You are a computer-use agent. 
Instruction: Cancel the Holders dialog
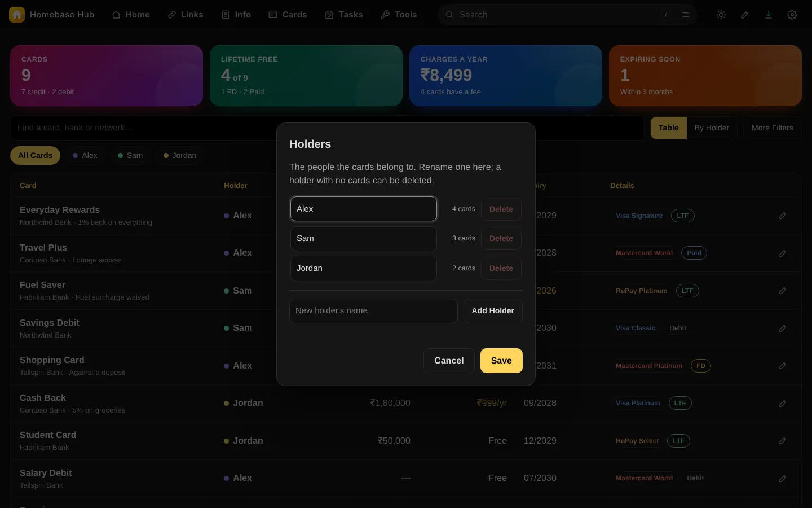pyautogui.click(x=449, y=361)
